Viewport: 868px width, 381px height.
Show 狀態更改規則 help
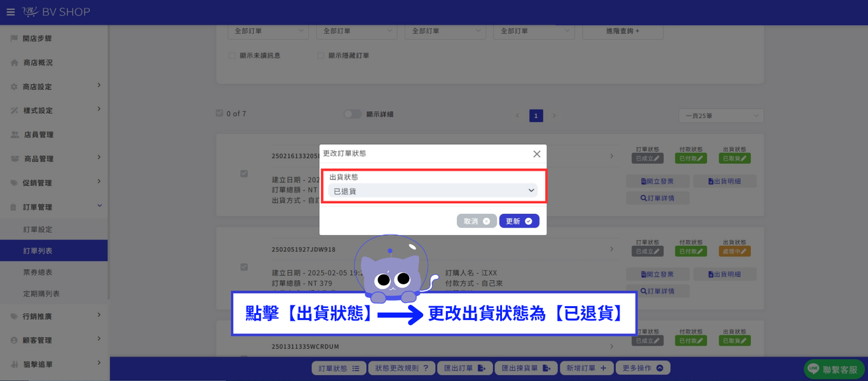click(402, 368)
